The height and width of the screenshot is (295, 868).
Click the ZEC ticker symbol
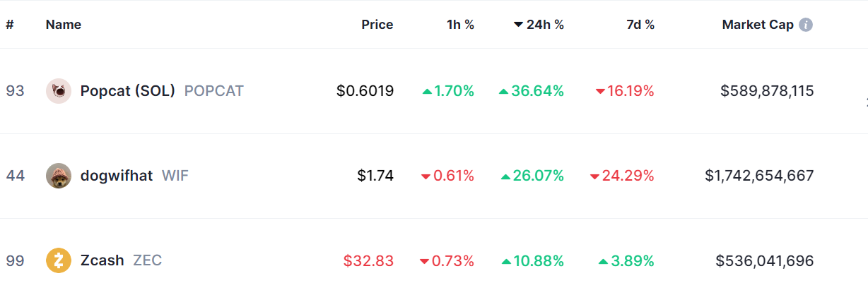(x=147, y=260)
